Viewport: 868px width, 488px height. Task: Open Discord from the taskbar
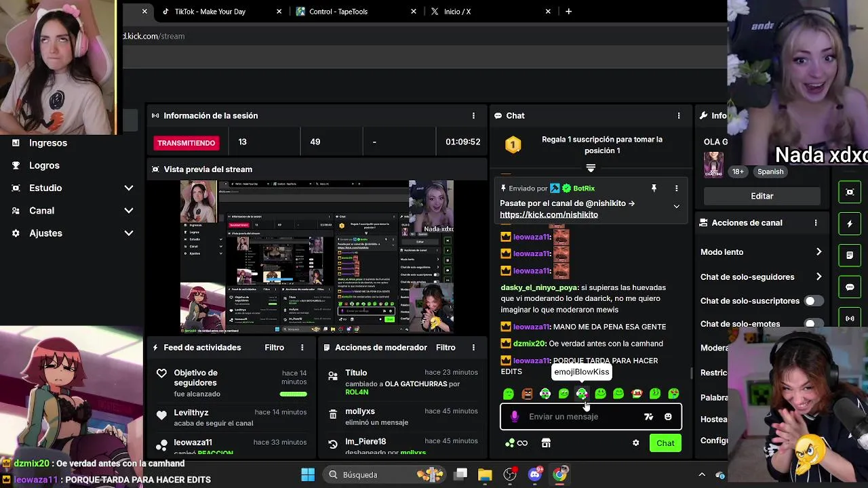point(535,474)
